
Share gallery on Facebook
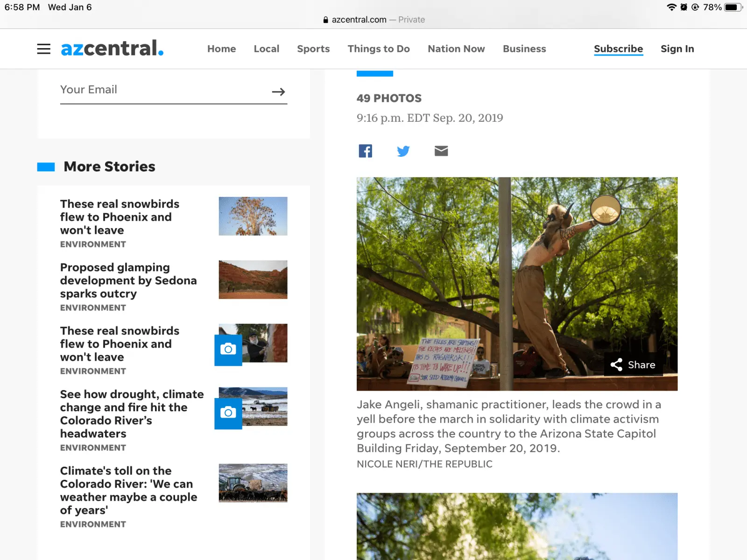tap(366, 151)
